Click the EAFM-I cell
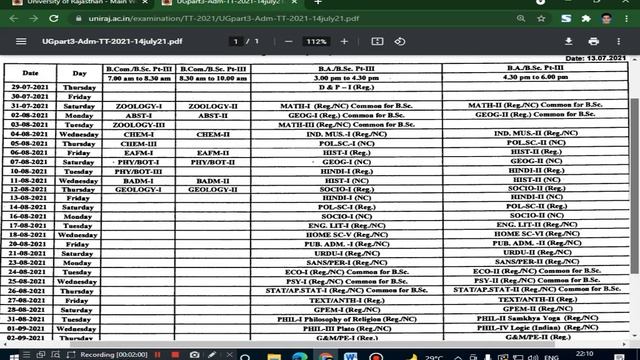 138,153
